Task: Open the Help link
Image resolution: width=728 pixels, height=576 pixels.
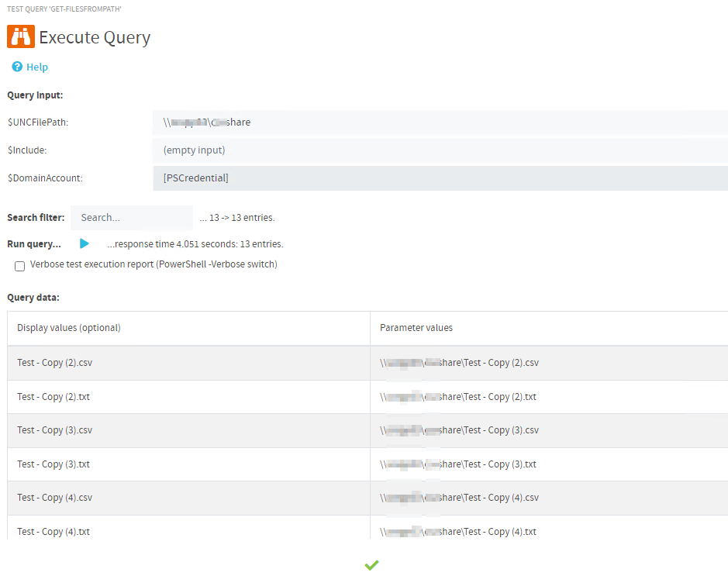Action: 35,67
